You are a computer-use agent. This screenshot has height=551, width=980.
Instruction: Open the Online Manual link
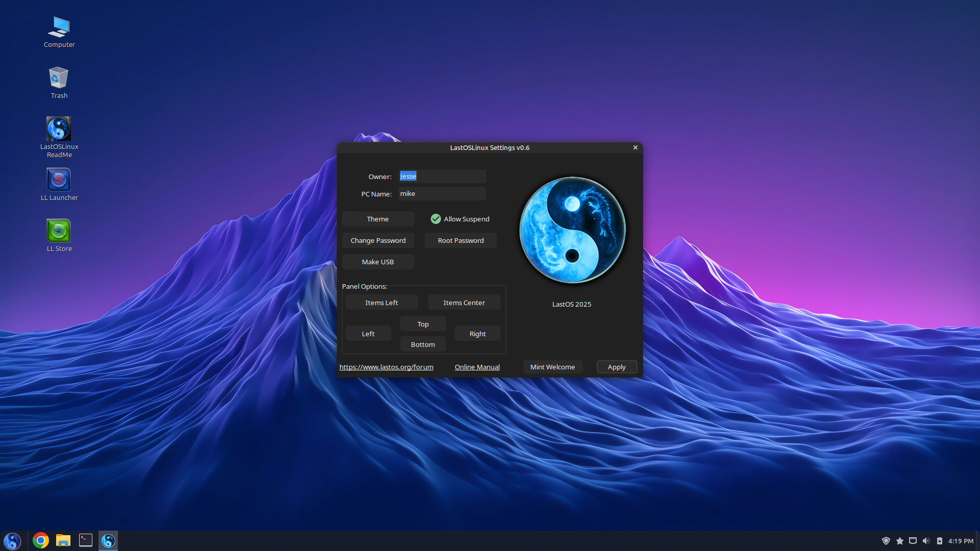477,367
